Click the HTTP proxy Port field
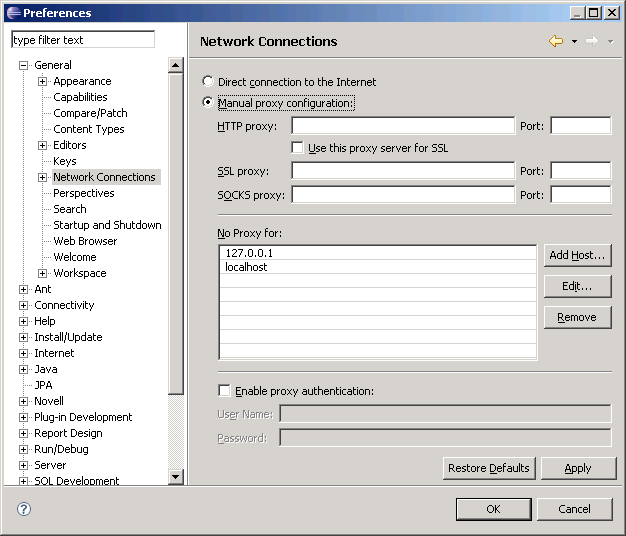The image size is (626, 536). (x=580, y=126)
